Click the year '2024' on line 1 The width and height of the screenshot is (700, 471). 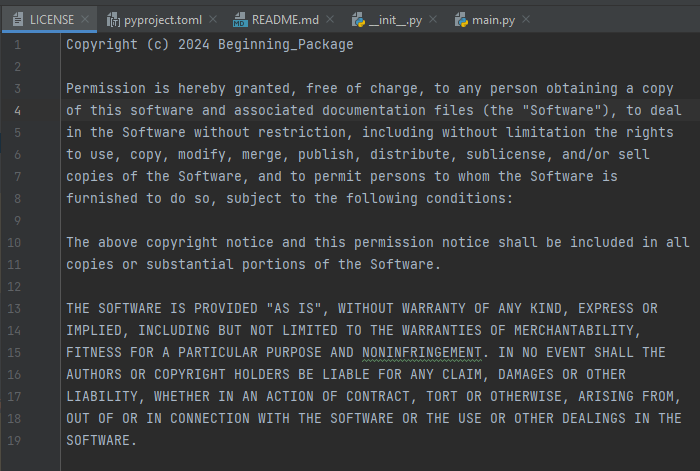point(194,45)
